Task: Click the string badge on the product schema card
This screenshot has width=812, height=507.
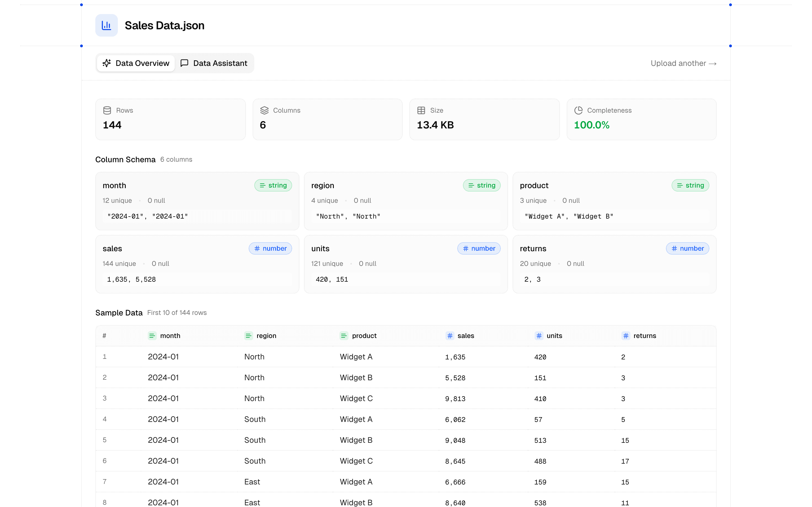Action: coord(690,185)
